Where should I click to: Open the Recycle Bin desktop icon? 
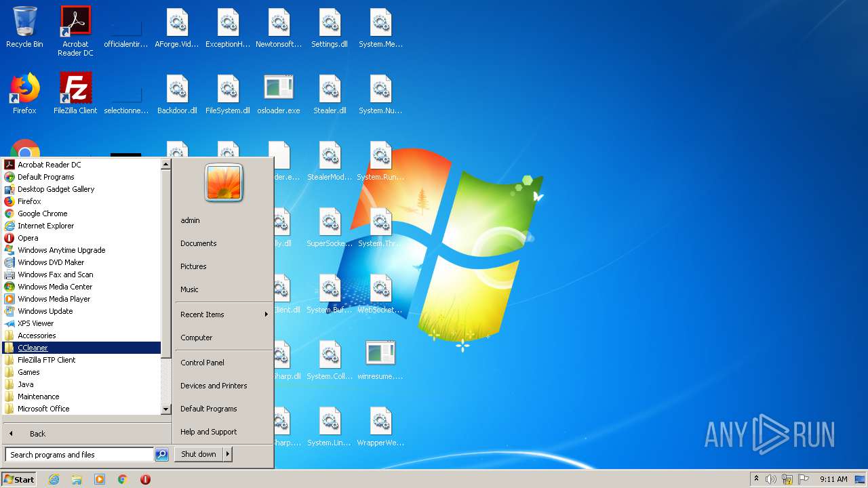click(x=24, y=28)
